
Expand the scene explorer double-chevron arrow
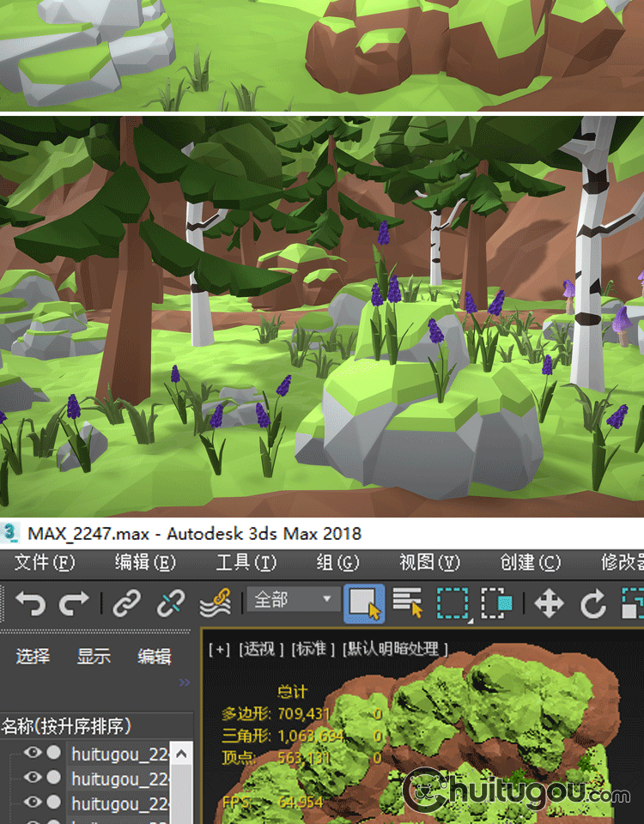click(184, 682)
